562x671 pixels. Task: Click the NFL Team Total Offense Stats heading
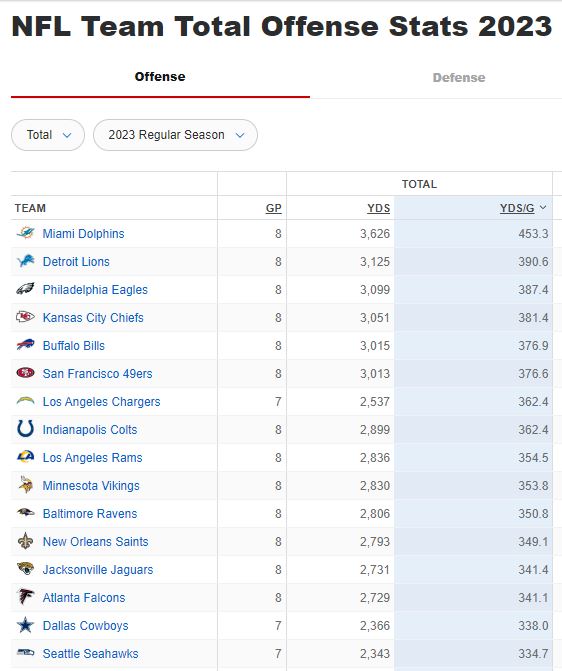pyautogui.click(x=282, y=27)
